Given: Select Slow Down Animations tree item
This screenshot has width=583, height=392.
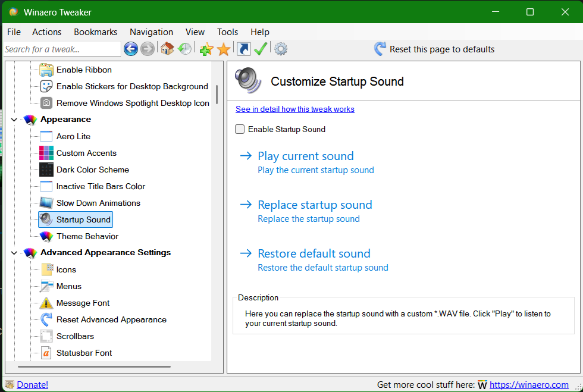Looking at the screenshot, I should pyautogui.click(x=98, y=203).
